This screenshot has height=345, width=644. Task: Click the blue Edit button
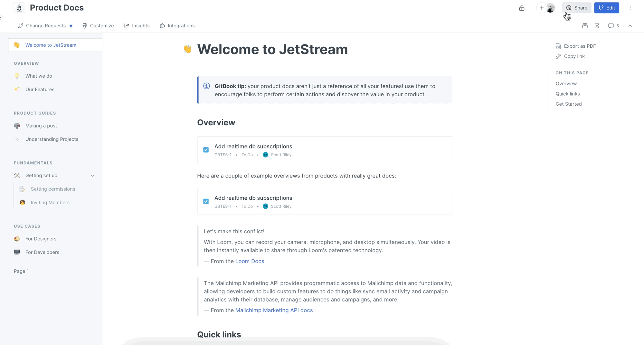point(606,8)
